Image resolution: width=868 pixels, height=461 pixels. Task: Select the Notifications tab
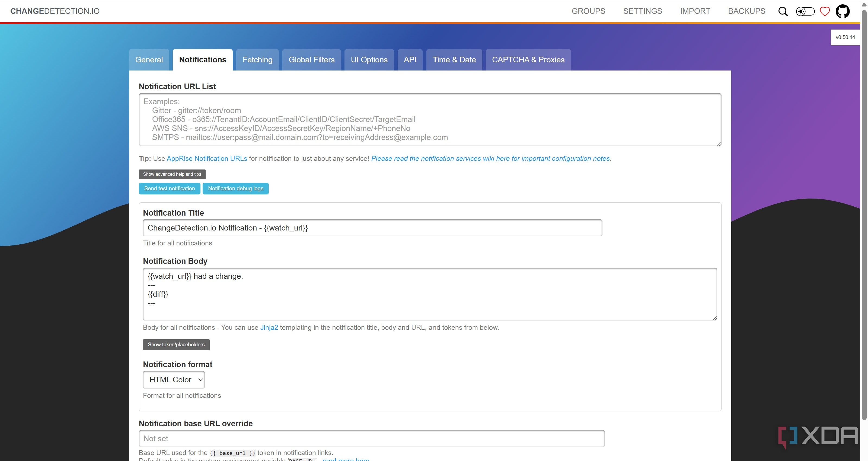click(x=203, y=60)
